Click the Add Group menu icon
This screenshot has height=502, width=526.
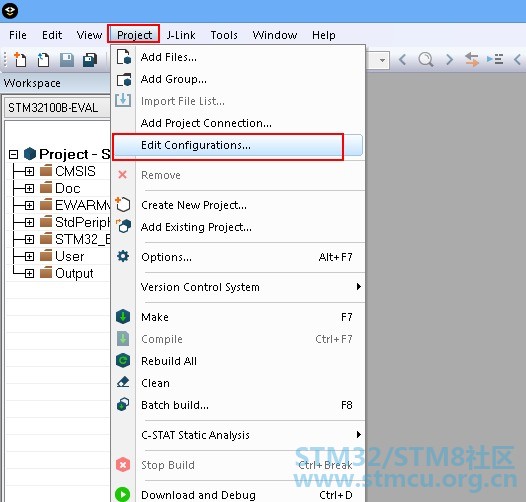tap(123, 80)
